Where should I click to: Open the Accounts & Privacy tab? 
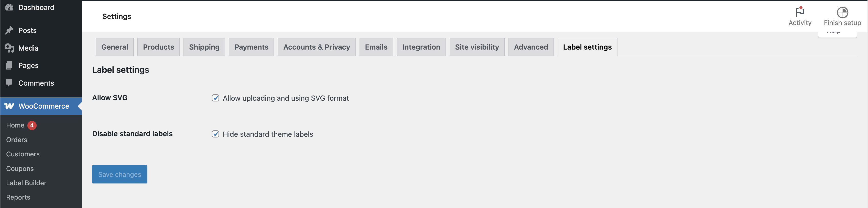316,47
